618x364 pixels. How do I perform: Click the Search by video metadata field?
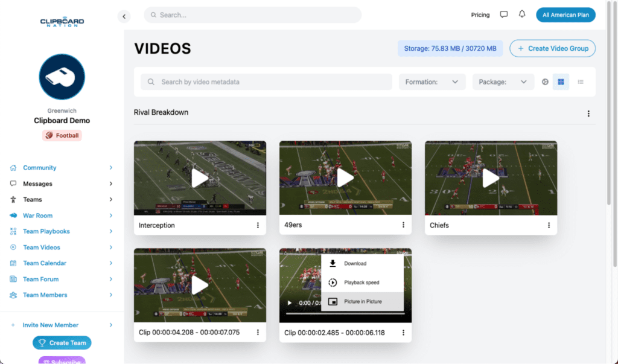[266, 82]
